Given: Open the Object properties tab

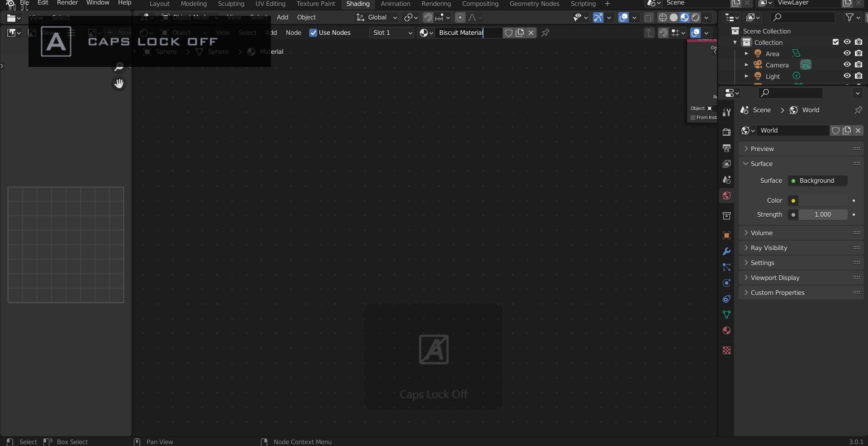Looking at the screenshot, I should click(x=726, y=235).
